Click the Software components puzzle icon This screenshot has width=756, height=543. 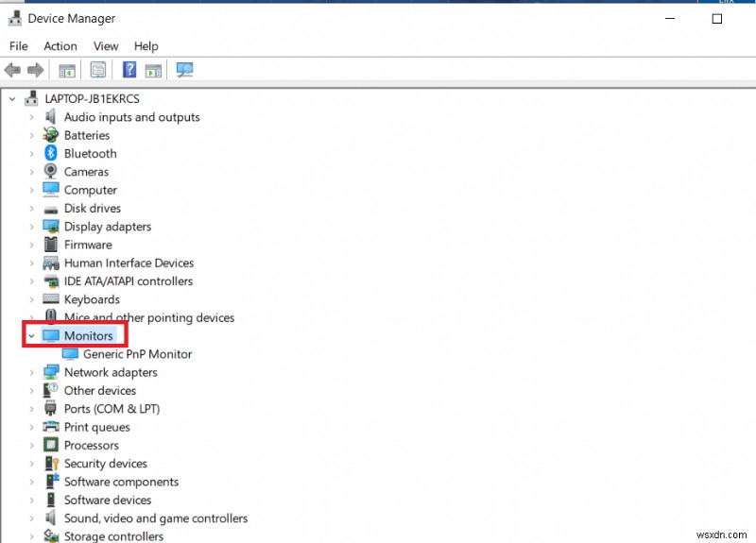pyautogui.click(x=52, y=482)
